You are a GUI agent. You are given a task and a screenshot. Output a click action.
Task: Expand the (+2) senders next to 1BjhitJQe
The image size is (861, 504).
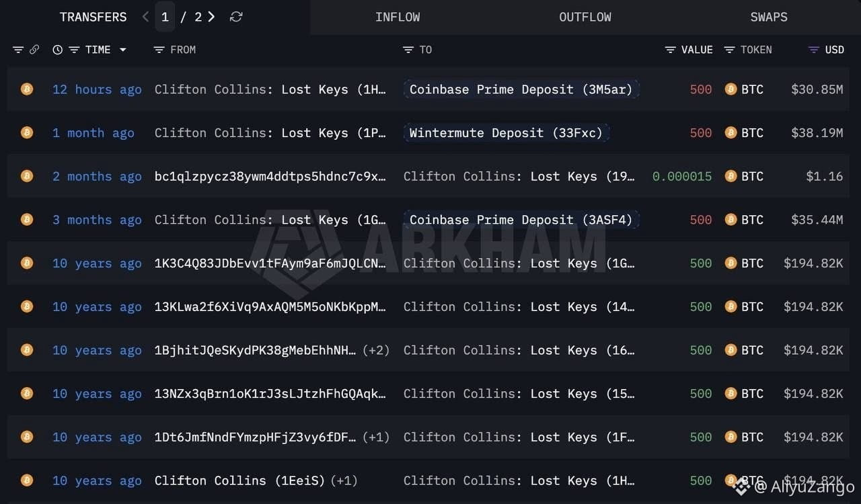(x=376, y=350)
